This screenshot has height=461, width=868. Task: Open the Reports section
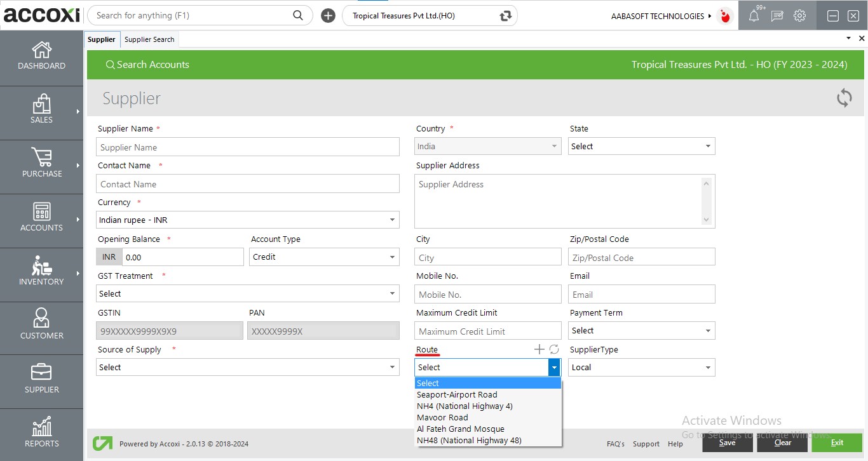point(41,434)
